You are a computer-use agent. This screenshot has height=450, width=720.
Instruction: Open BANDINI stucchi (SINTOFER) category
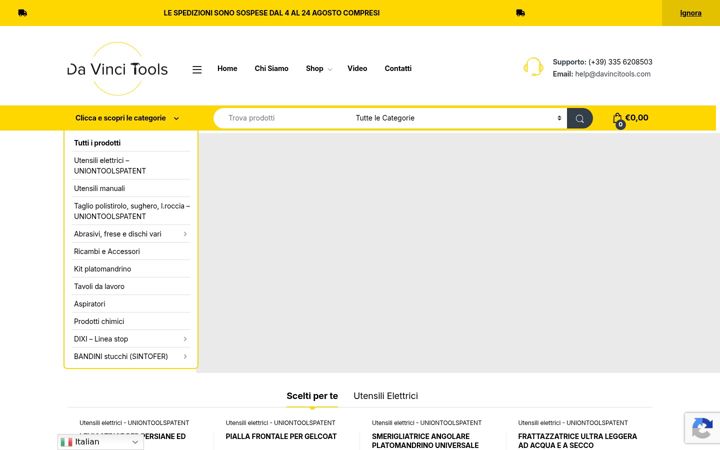coord(121,356)
